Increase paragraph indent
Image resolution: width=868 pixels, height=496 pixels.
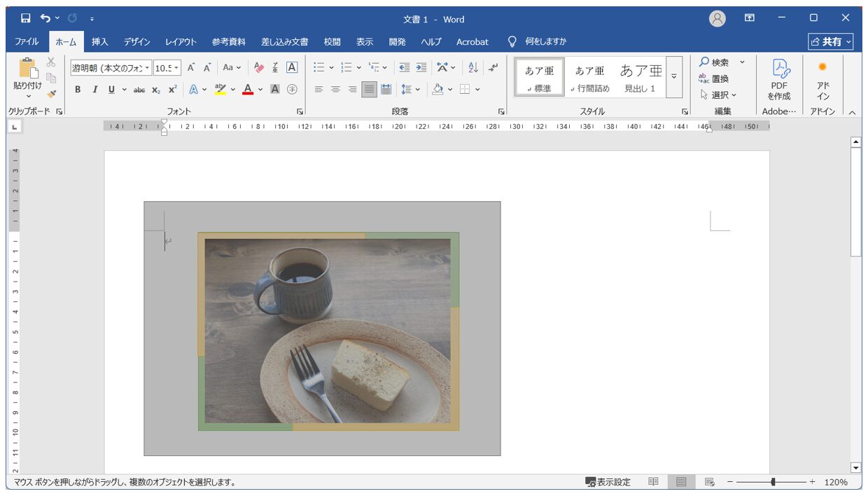[x=421, y=68]
